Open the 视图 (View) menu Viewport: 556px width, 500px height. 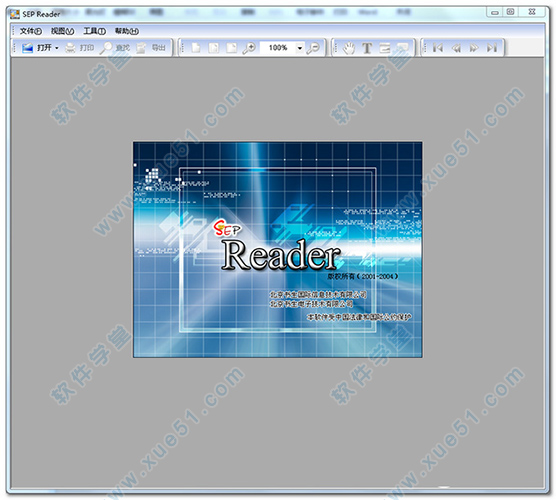coord(62,31)
